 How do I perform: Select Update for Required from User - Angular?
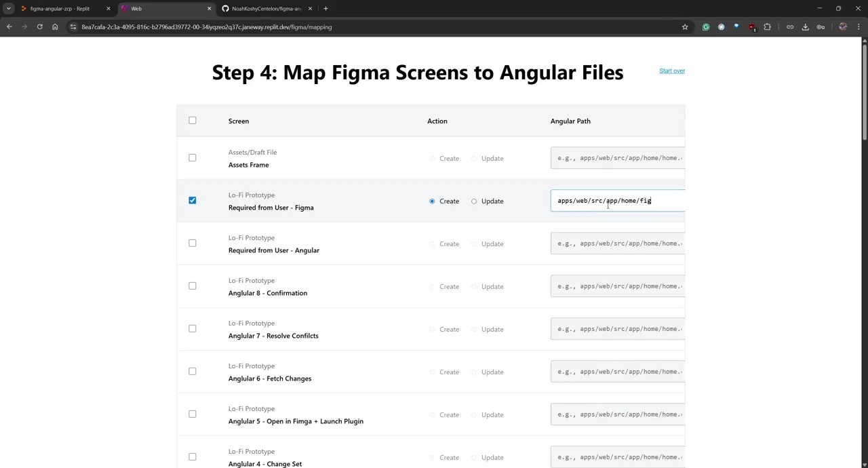click(474, 244)
